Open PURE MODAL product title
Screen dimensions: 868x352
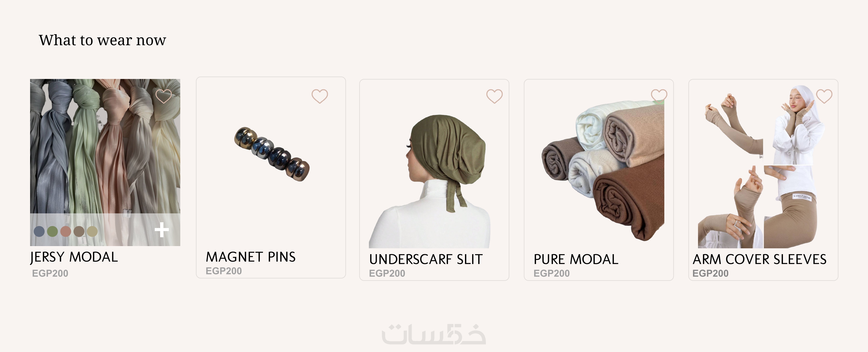coord(576,259)
